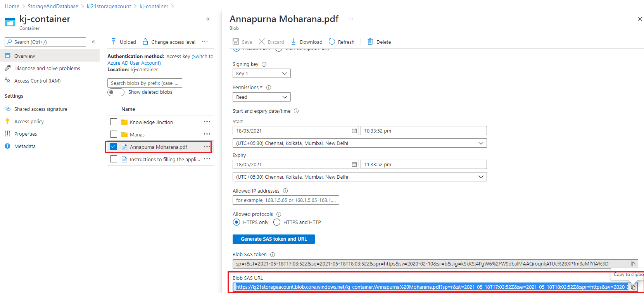Image resolution: width=644 pixels, height=293 pixels.
Task: Sort blobs by the Name column header
Action: tap(128, 109)
